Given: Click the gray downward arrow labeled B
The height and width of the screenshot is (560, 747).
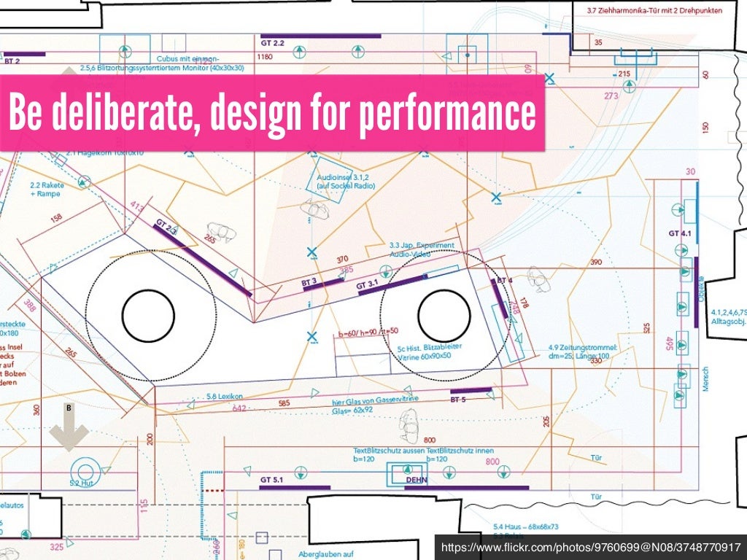Looking at the screenshot, I should click(x=69, y=427).
